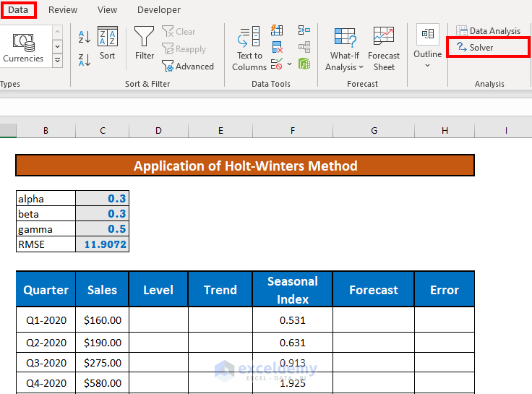Select column E header
The image size is (532, 394).
tap(220, 131)
